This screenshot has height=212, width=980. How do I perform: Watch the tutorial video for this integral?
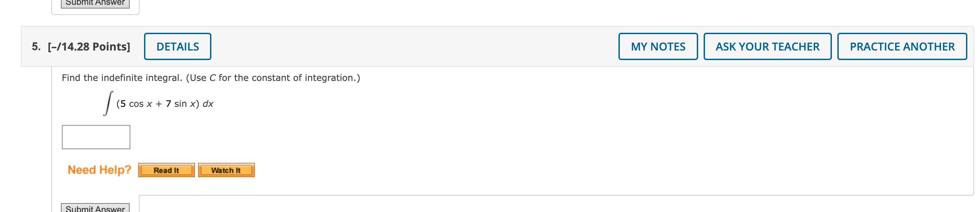point(226,170)
